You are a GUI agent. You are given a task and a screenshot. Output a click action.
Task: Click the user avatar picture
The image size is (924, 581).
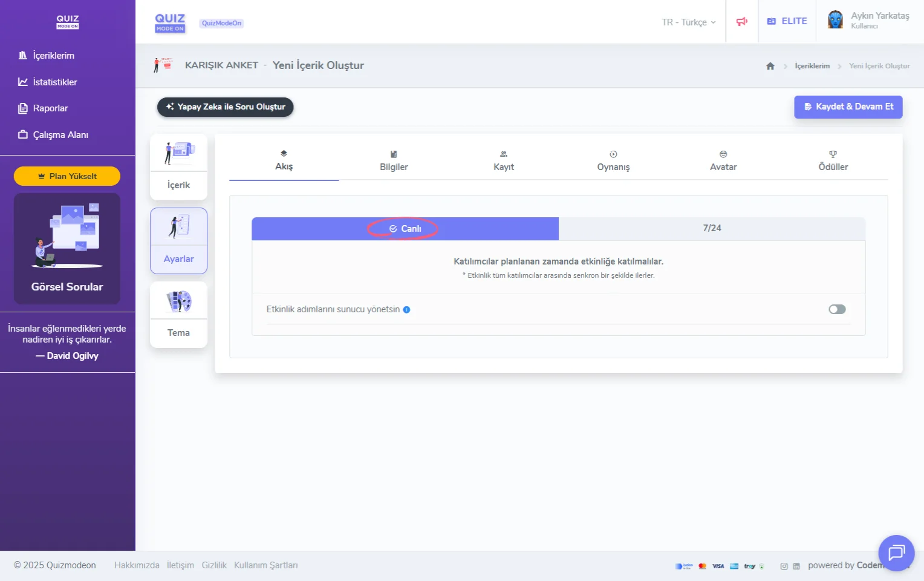click(835, 20)
